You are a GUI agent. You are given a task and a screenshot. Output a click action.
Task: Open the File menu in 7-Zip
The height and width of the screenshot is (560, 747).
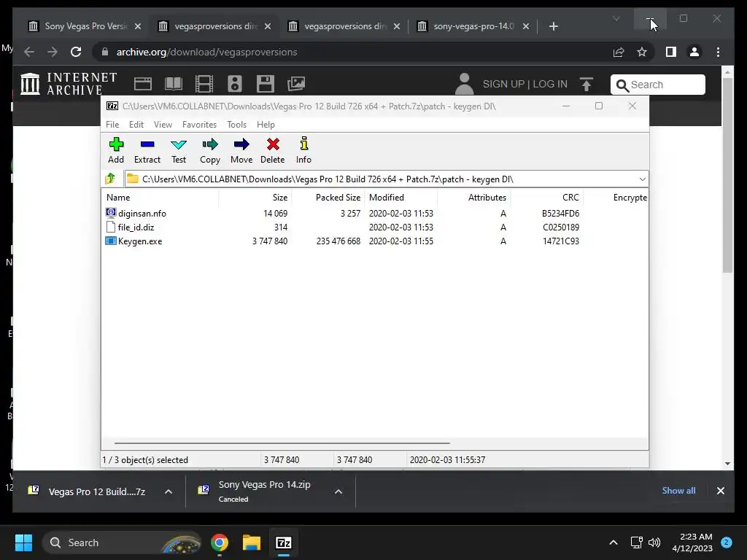pos(112,124)
